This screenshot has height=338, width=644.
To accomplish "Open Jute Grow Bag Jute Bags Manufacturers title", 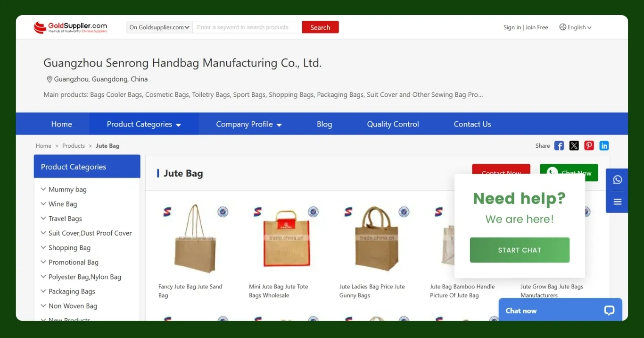I will 552,291.
